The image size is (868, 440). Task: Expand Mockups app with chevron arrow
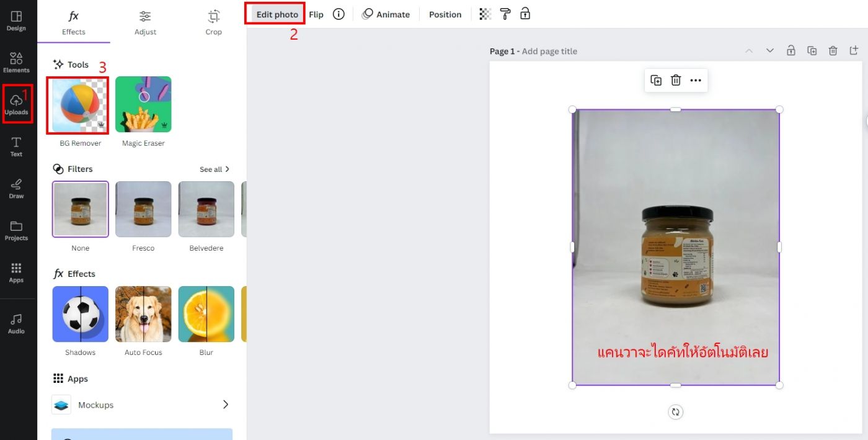click(226, 405)
